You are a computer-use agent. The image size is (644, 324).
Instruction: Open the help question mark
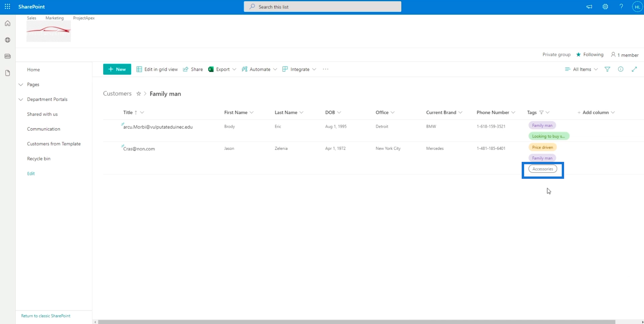point(621,6)
